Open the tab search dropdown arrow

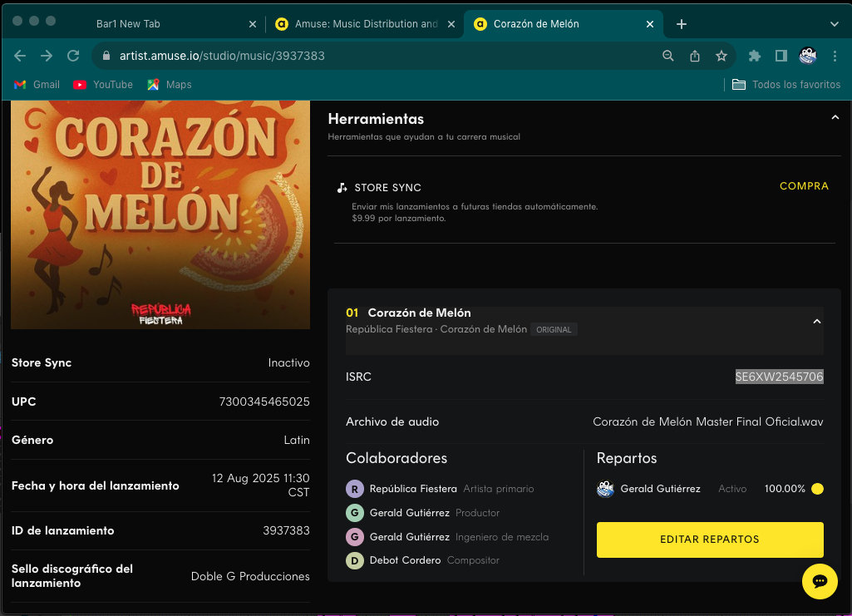[x=834, y=24]
